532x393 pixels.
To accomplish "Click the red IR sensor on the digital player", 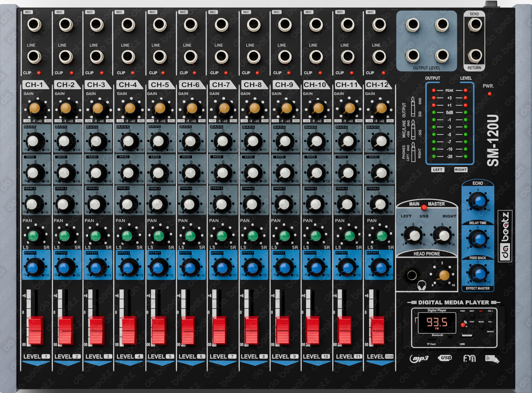I will tap(463, 325).
